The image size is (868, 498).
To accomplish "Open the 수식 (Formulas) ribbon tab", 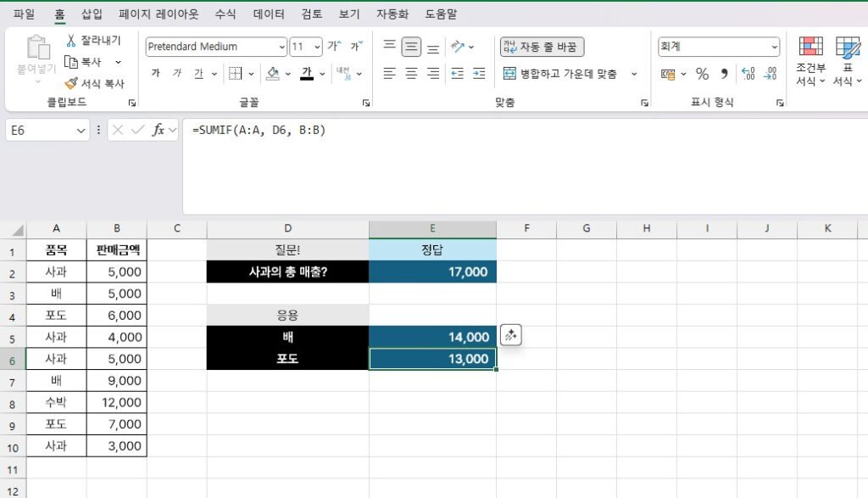I will click(225, 14).
